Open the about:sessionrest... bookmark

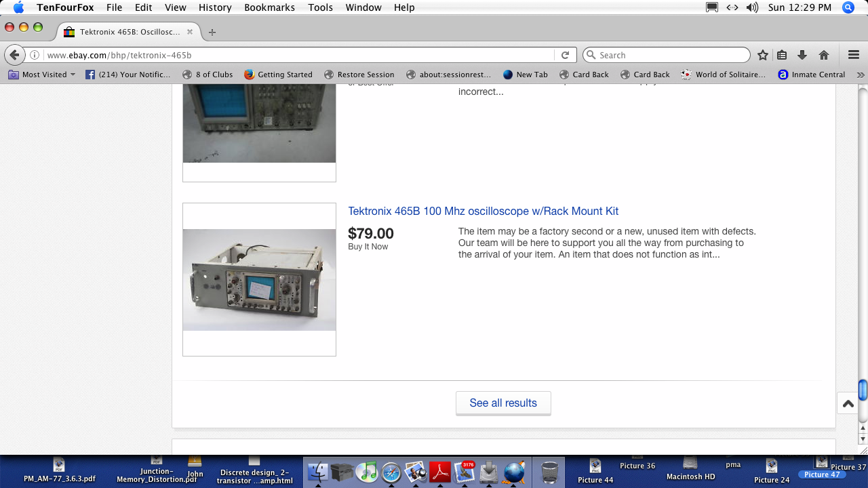448,75
